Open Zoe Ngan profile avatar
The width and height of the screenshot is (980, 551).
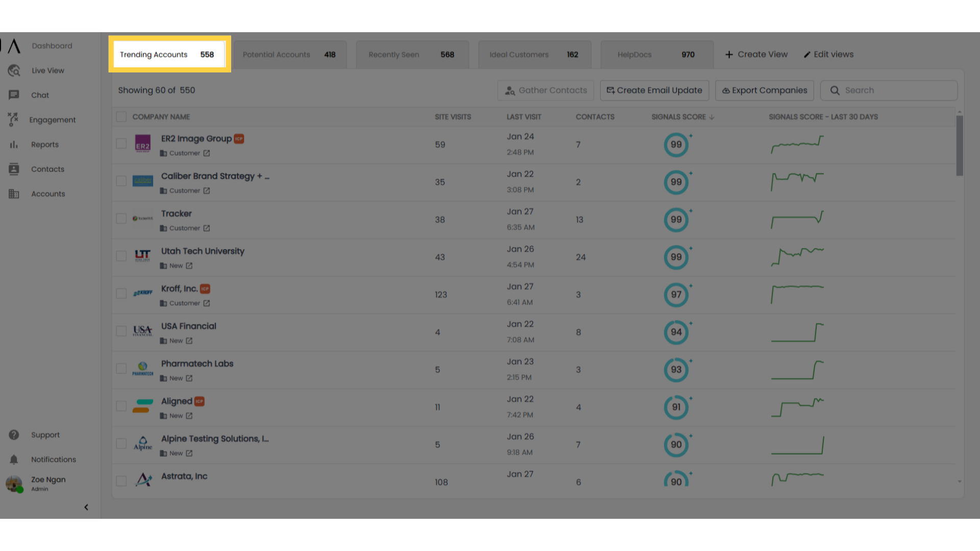[14, 484]
